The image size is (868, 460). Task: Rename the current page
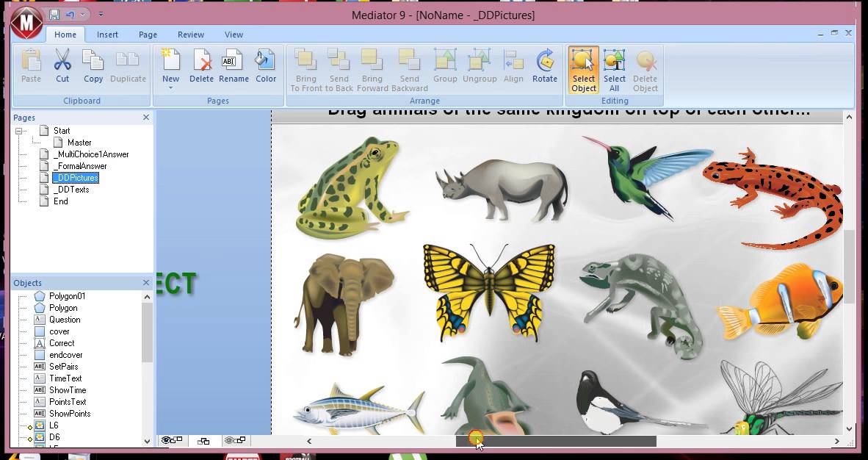(x=234, y=66)
